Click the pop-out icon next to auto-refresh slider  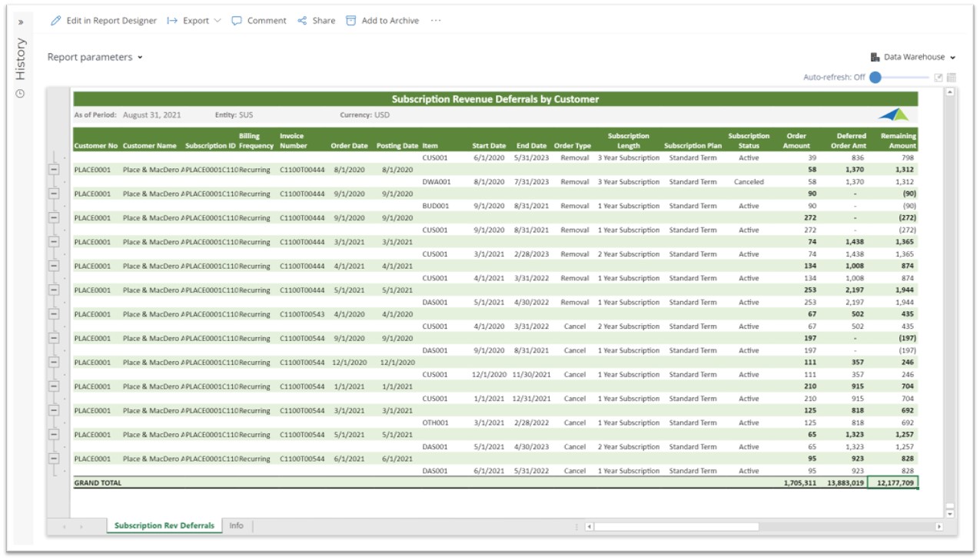(x=938, y=78)
